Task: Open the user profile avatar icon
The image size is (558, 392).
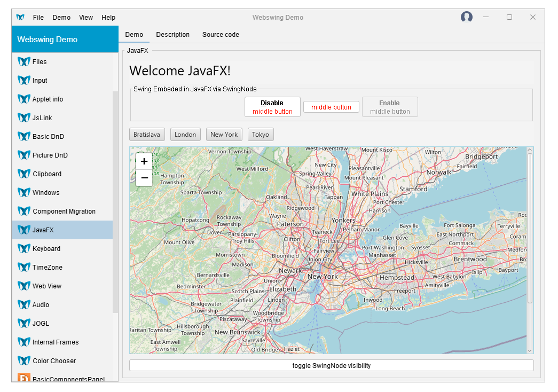Action: point(467,17)
